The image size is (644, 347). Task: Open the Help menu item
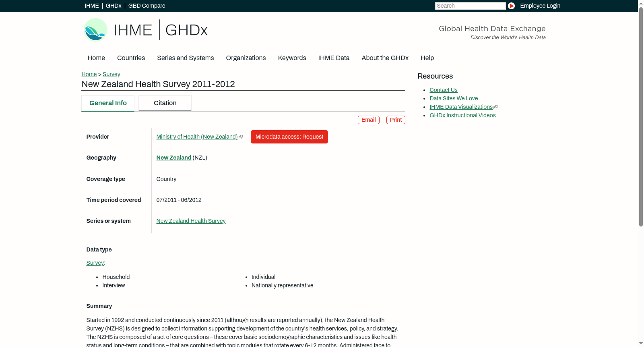pos(427,58)
